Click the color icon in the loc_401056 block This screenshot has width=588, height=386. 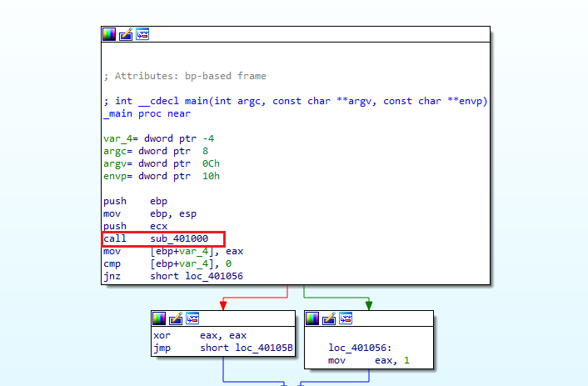(312, 318)
